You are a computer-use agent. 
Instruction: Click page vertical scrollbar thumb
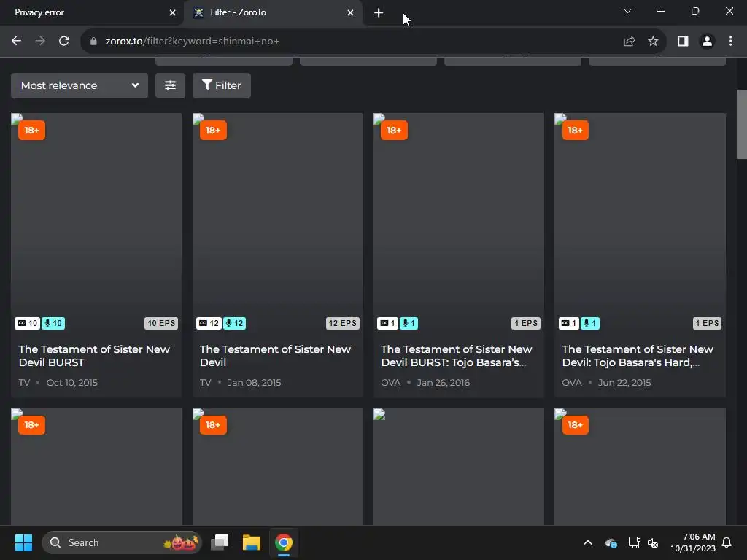[742, 124]
